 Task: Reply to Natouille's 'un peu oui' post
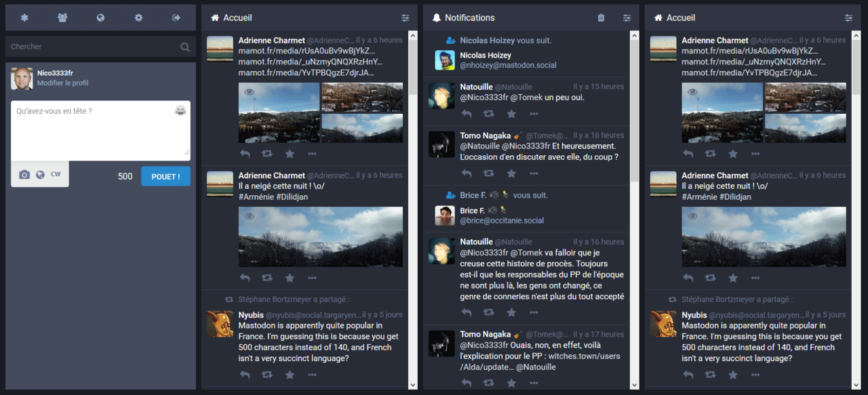pyautogui.click(x=466, y=114)
